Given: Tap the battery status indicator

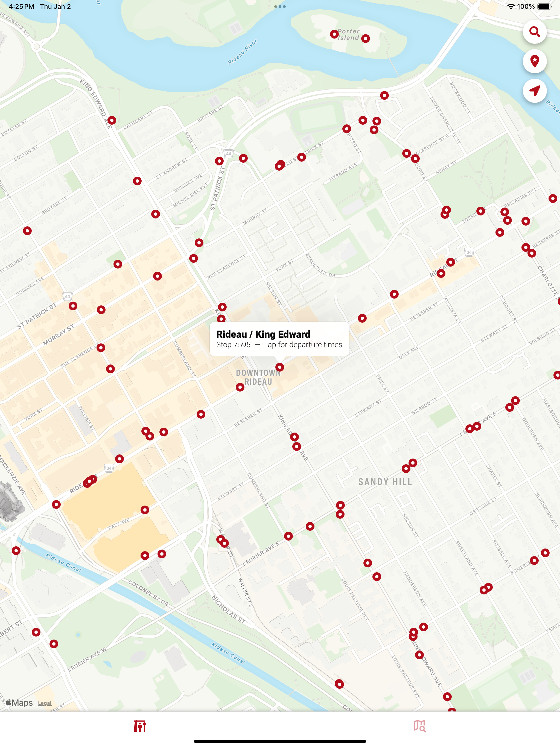Looking at the screenshot, I should pos(544,6).
